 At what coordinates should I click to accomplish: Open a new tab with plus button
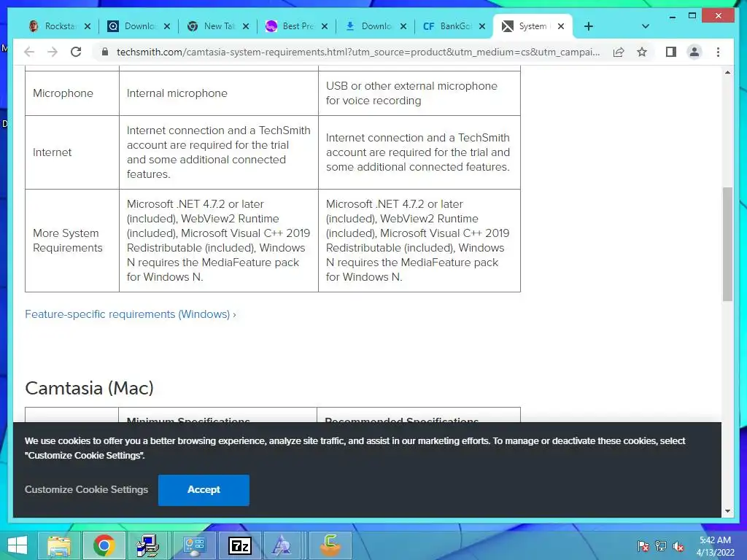click(589, 26)
